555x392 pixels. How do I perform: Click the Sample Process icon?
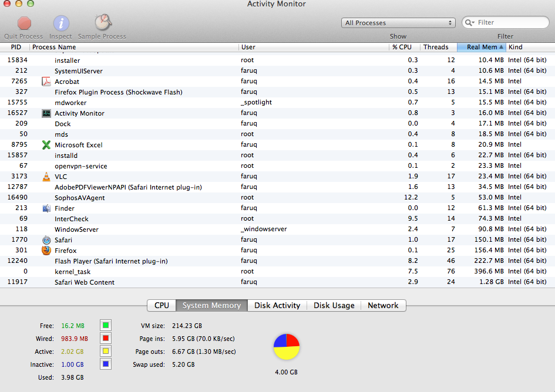click(x=103, y=23)
